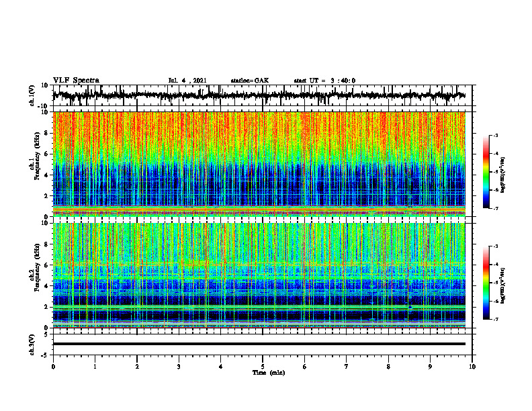This screenshot has width=532, height=411.
Task: Click the thick black ch.3 voltage trace
Action: point(259,344)
